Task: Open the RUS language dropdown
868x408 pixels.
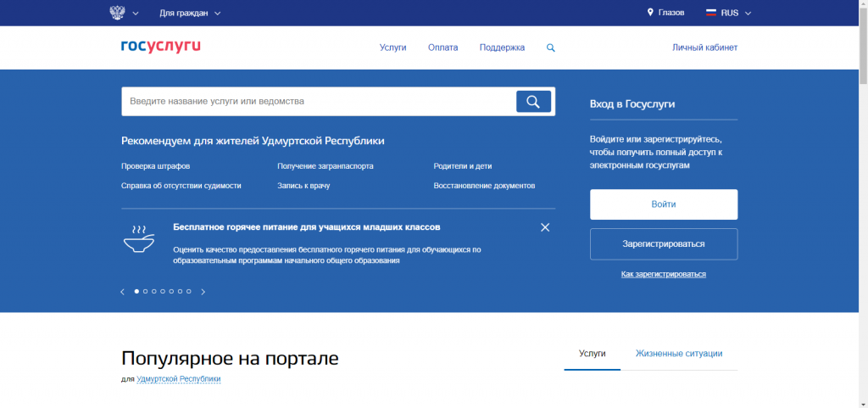Action: (736, 14)
